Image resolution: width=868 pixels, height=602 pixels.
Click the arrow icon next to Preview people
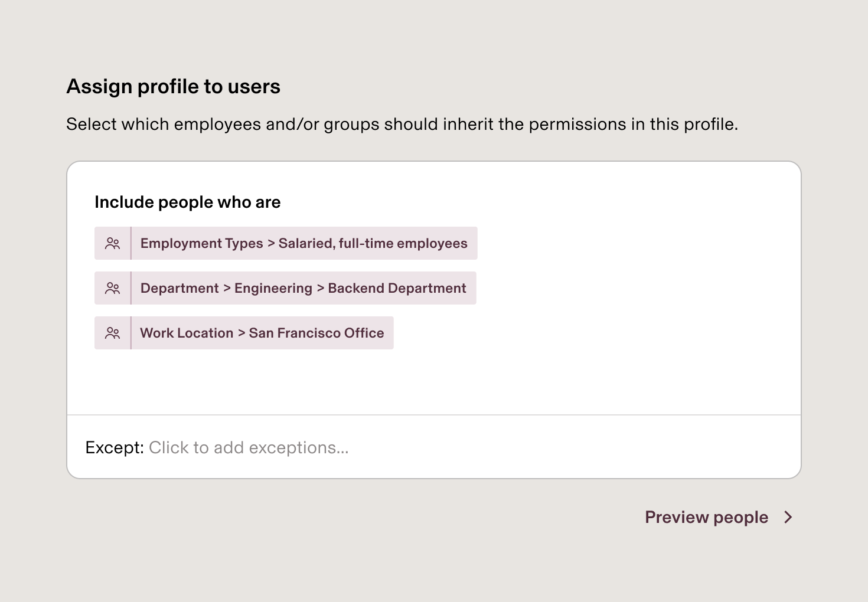coord(788,518)
